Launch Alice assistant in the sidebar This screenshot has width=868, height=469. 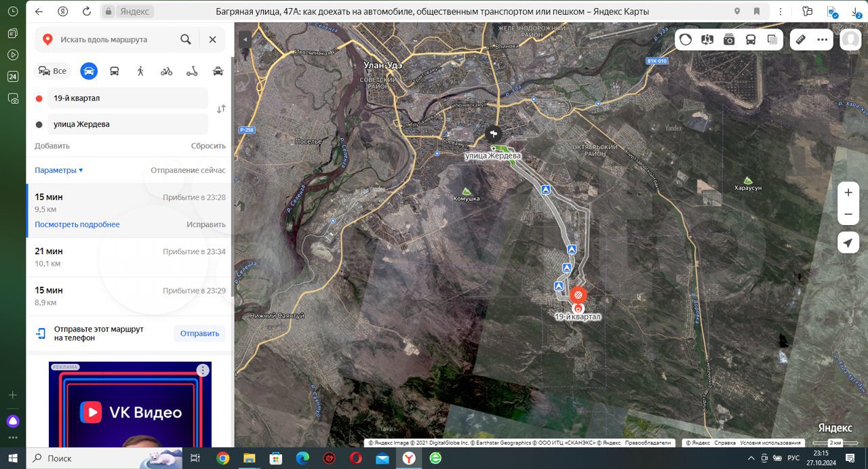(13, 421)
